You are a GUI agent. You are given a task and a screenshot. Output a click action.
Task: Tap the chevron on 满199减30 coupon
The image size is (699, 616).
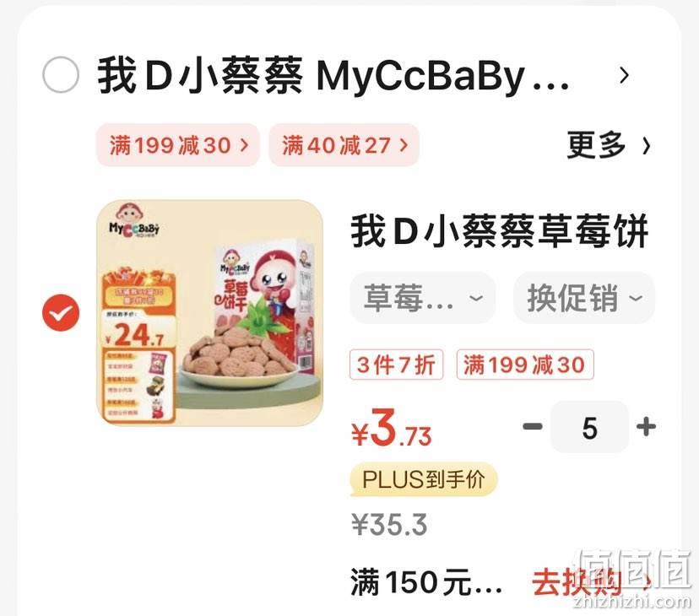(x=244, y=145)
